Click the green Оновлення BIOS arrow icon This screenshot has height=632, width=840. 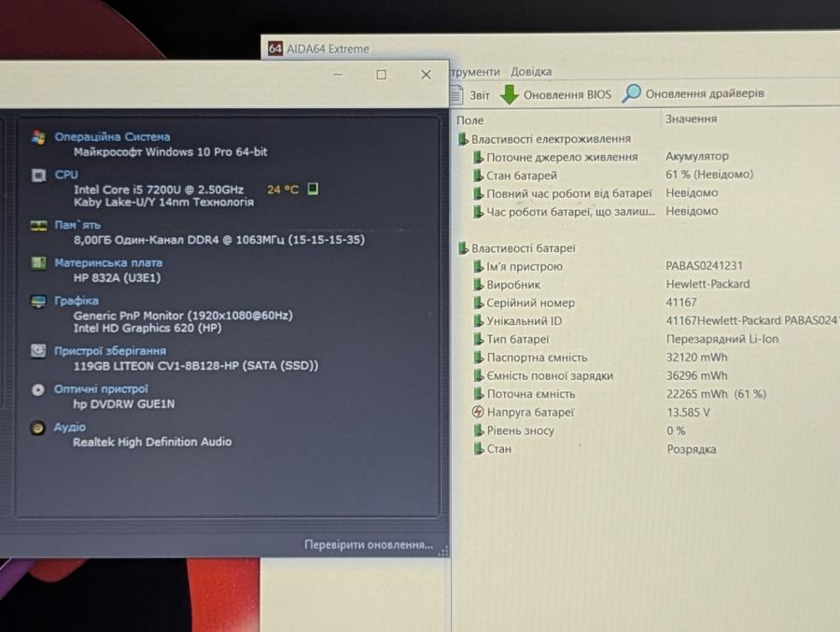(509, 94)
